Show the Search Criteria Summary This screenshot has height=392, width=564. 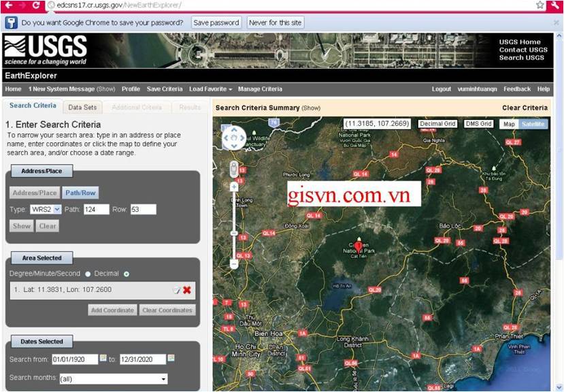click(x=311, y=108)
